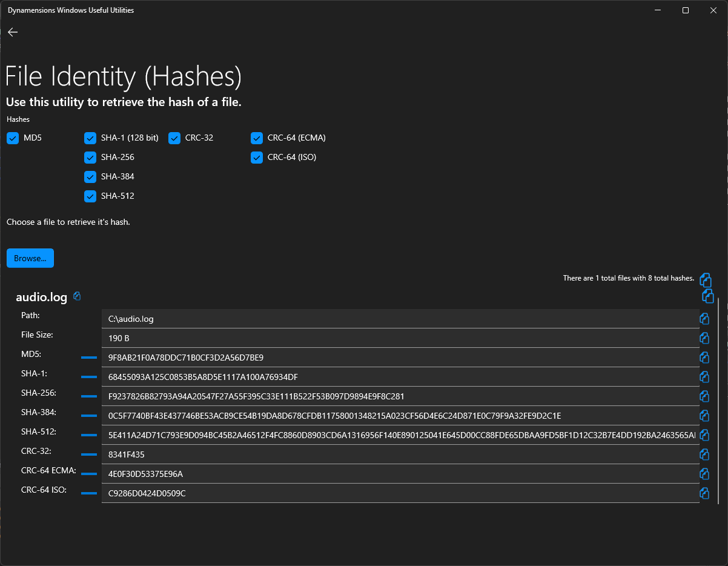Toggle the SHA-512 hash option

pos(90,196)
